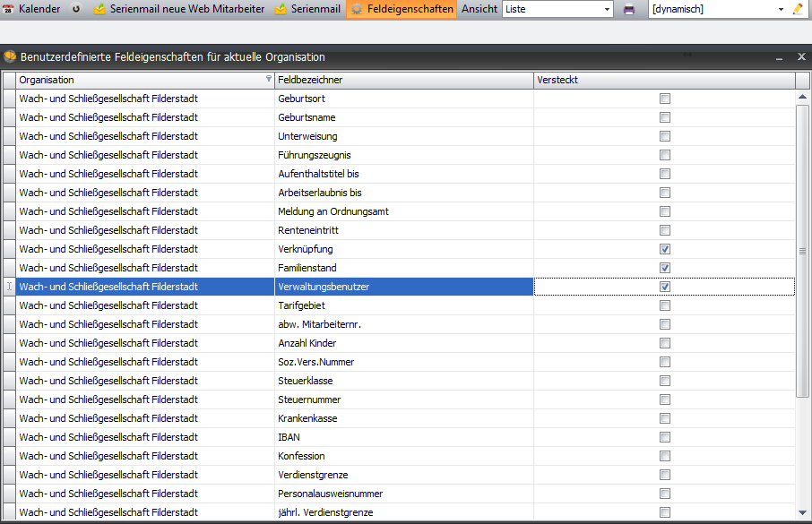The image size is (812, 524).
Task: Click the vertical scrollbar thumb
Action: tap(802, 251)
